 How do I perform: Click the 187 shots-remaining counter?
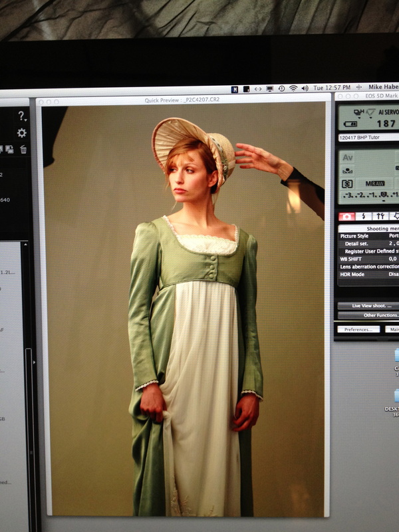point(386,124)
